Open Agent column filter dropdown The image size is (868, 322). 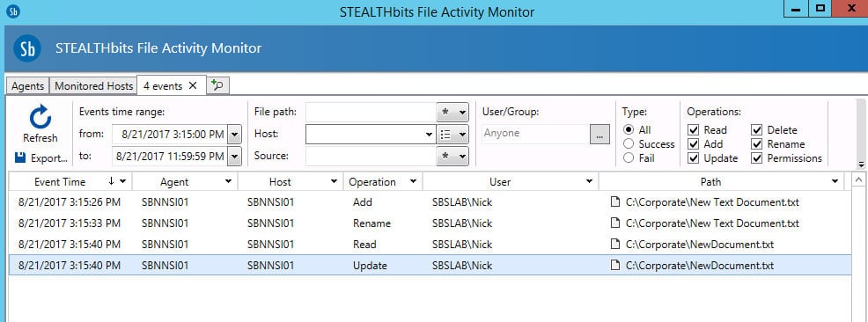[228, 181]
